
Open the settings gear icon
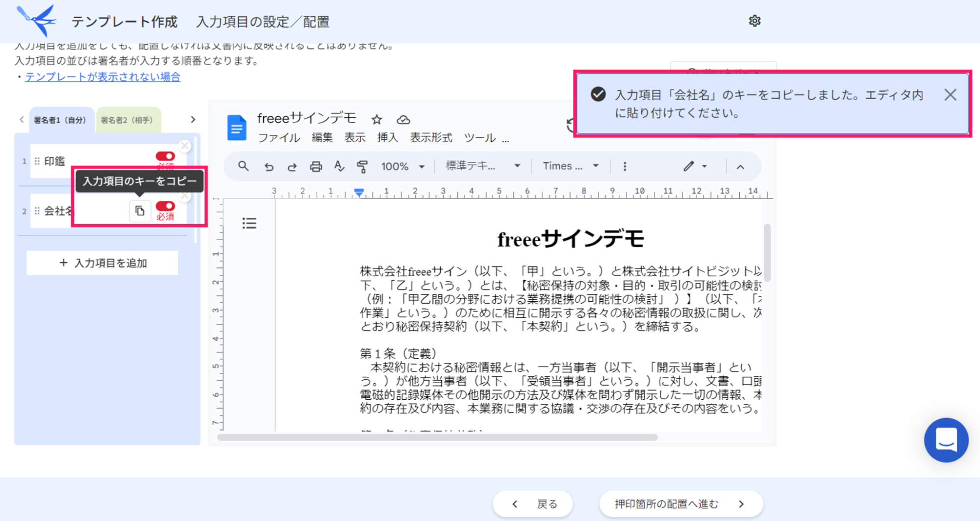[x=754, y=21]
